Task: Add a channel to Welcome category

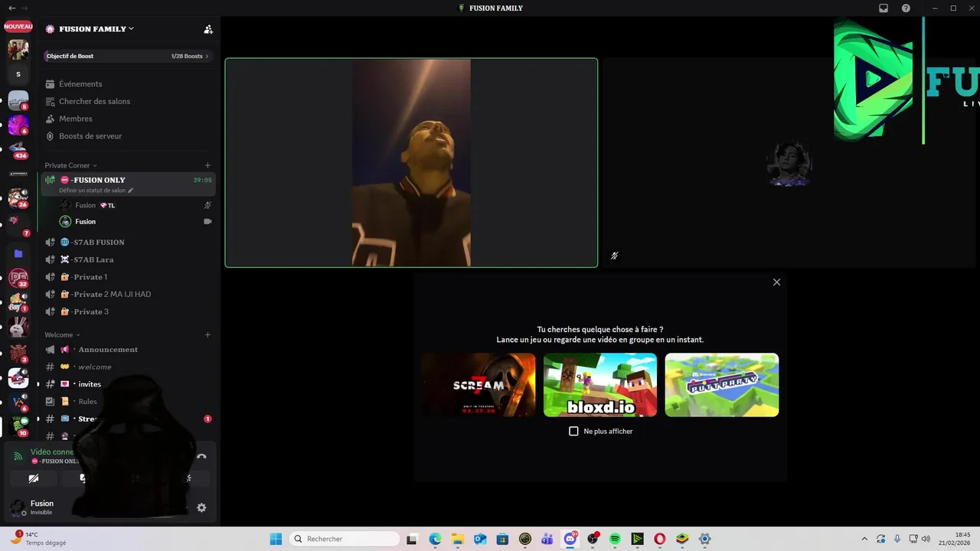Action: [207, 334]
